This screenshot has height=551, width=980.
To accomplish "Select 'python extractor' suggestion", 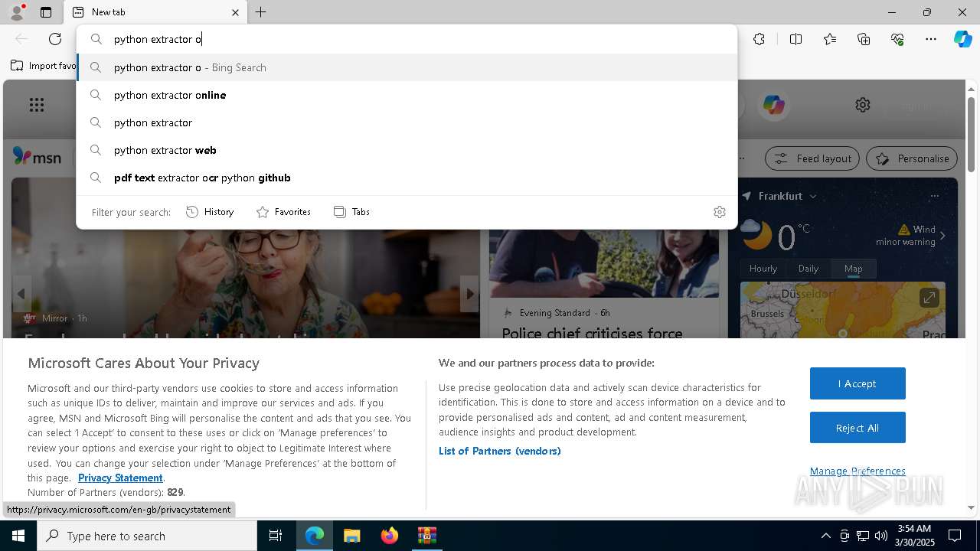I will (x=407, y=122).
